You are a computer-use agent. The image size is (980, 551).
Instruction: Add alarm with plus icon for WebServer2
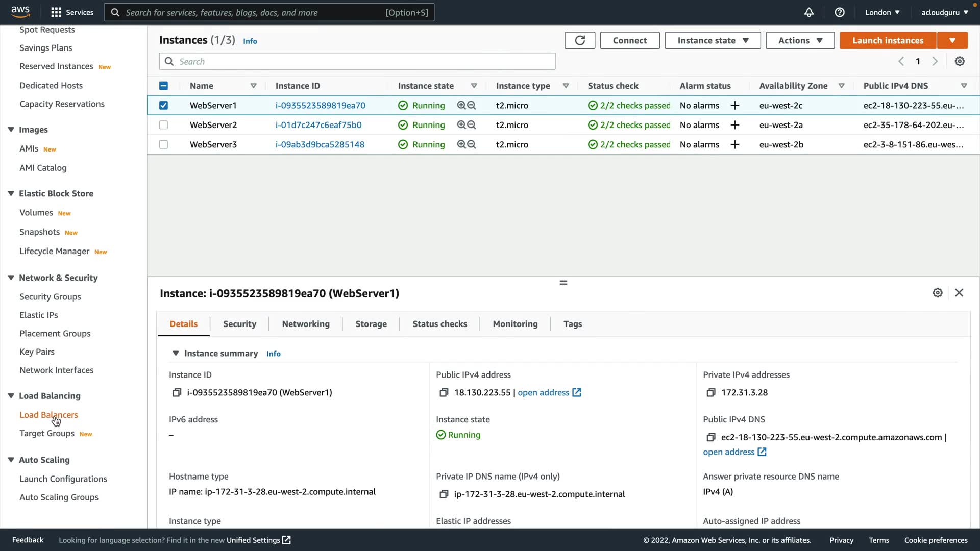735,125
